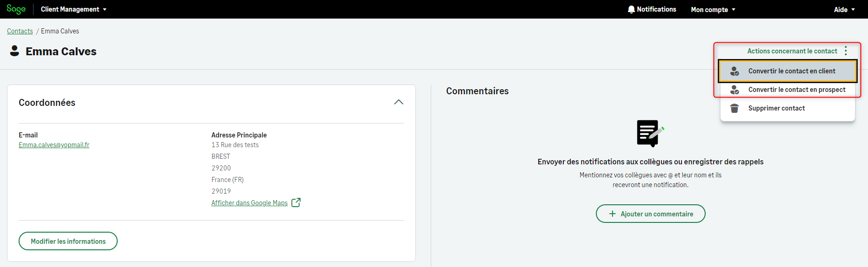The height and width of the screenshot is (267, 868).
Task: Collapse the Coordonnées section
Action: (x=399, y=102)
